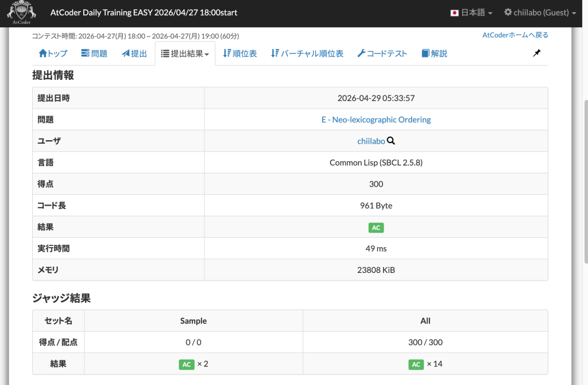This screenshot has width=588, height=385.
Task: Click the green AC badge in 結果 row
Action: pyautogui.click(x=376, y=228)
